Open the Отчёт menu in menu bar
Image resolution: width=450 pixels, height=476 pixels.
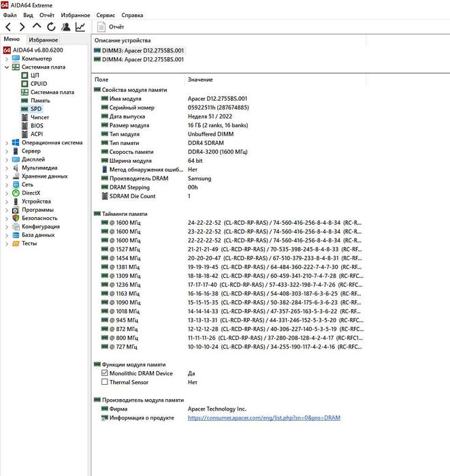[x=47, y=15]
